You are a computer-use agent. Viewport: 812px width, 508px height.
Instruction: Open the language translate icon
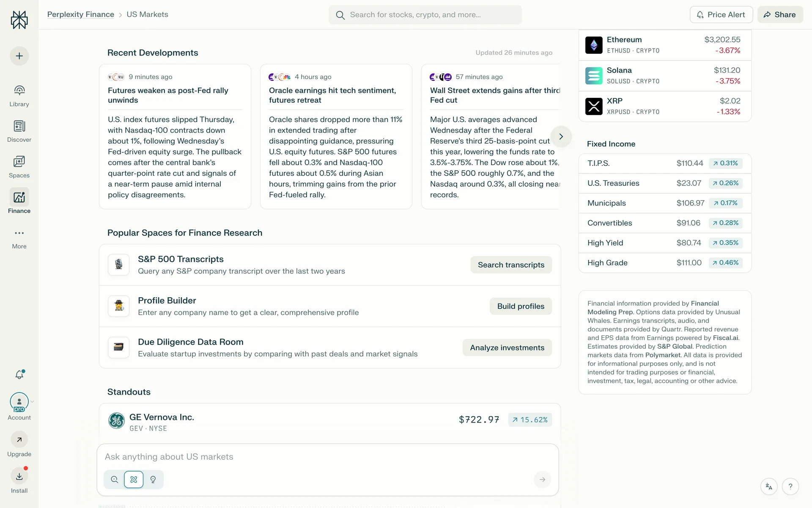click(x=769, y=486)
